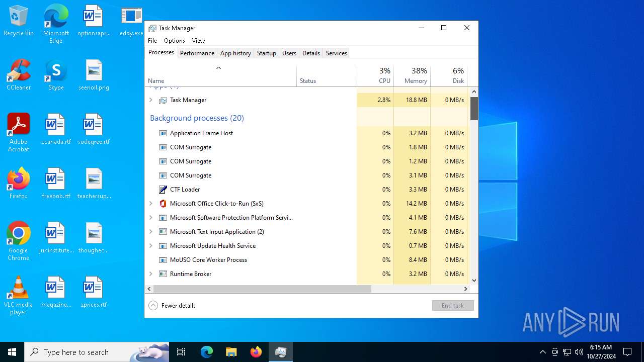
Task: Open the View menu
Action: (198, 41)
